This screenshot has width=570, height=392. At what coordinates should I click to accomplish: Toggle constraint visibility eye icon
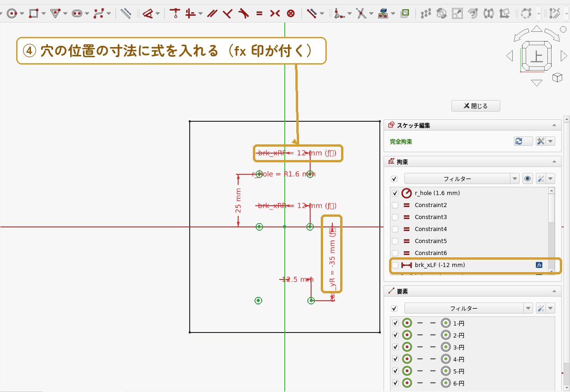pos(528,178)
